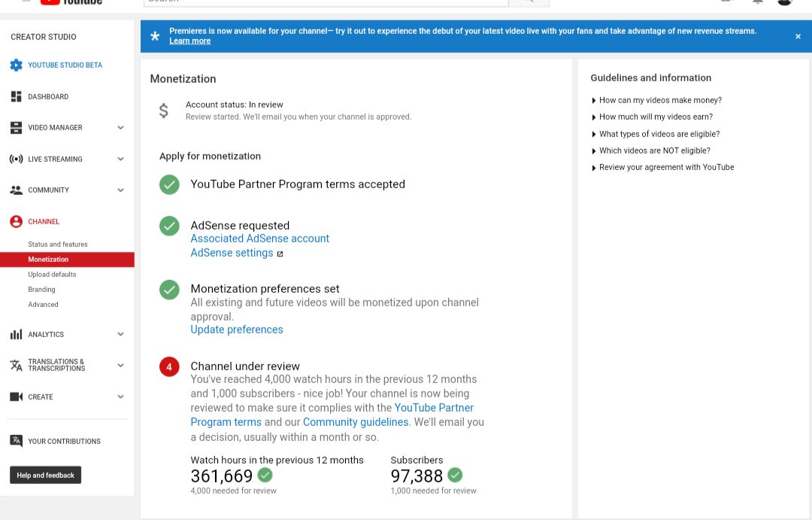This screenshot has height=520, width=812.
Task: Click the Help and feedback button
Action: [x=46, y=475]
